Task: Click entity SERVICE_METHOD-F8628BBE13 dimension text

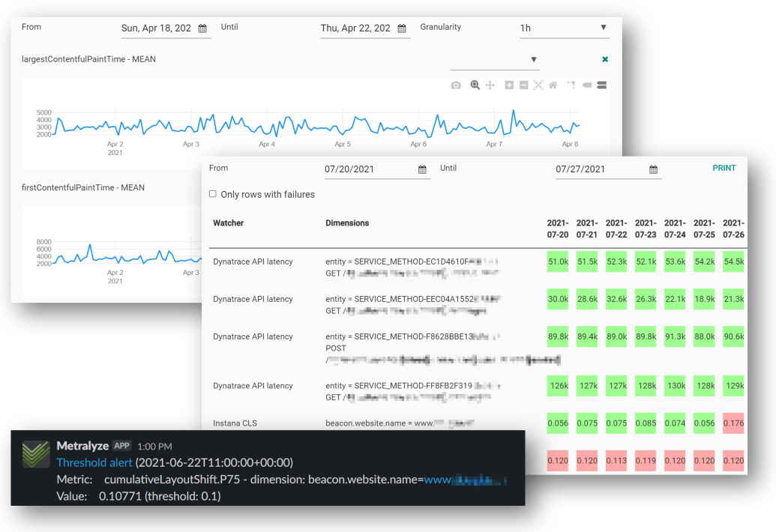Action: pyautogui.click(x=413, y=336)
